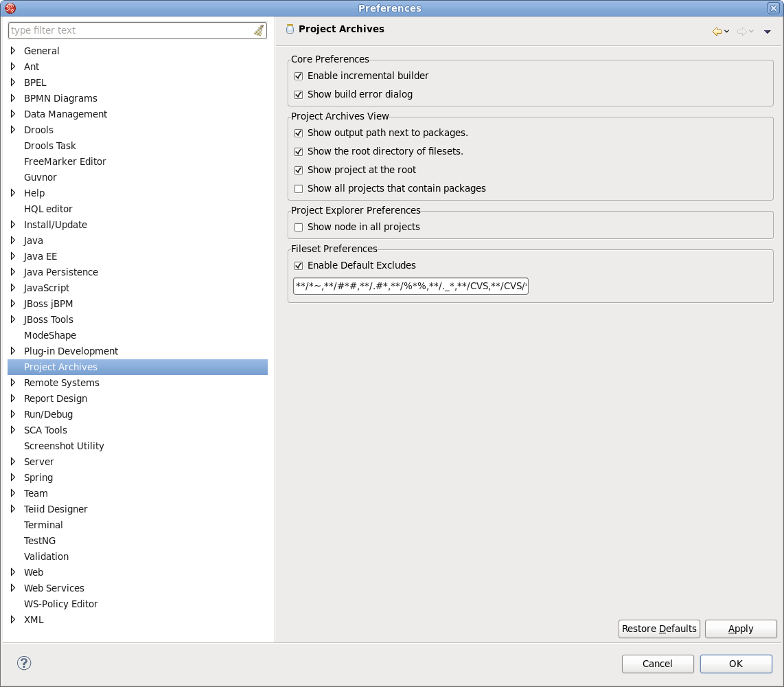Click the back arrow's dropdown chevron
This screenshot has height=687, width=784.
pos(726,31)
